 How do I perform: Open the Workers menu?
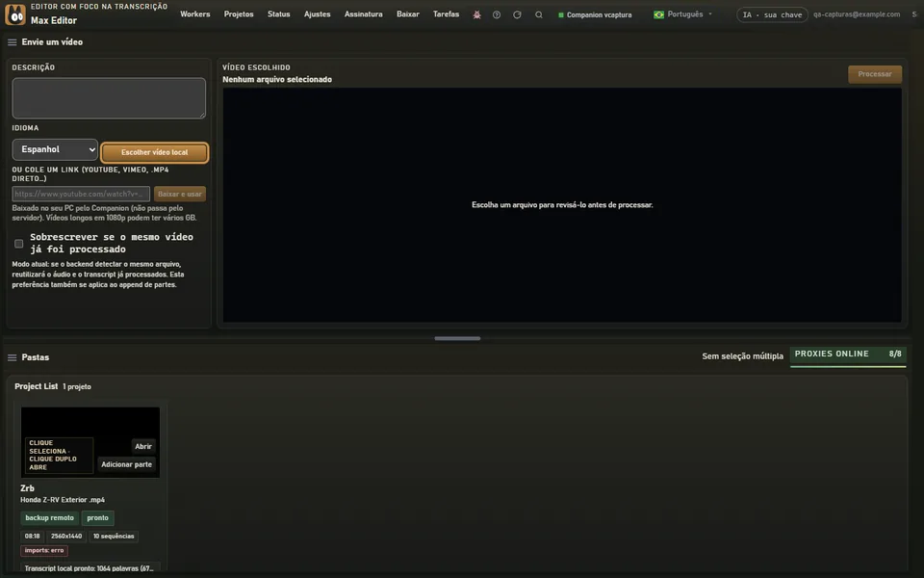tap(195, 14)
